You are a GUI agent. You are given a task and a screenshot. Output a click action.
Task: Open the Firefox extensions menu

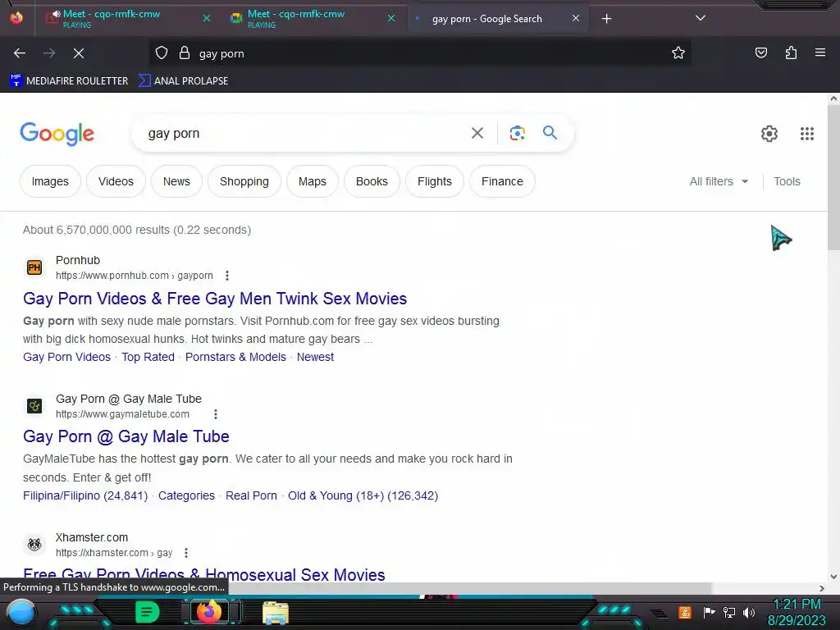point(791,52)
